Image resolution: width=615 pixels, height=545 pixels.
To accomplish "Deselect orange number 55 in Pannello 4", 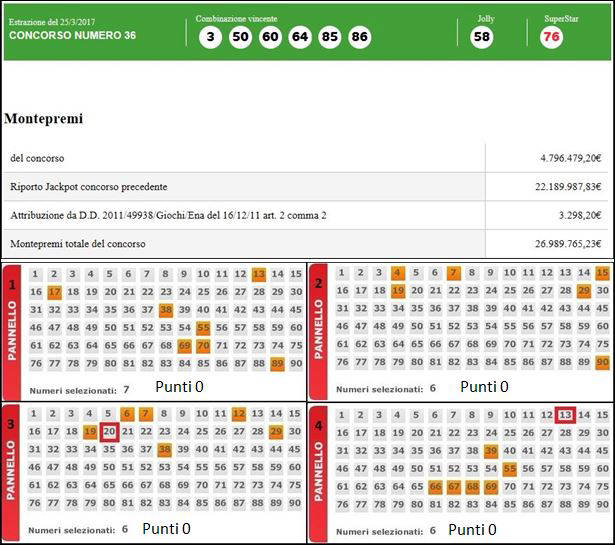I will pos(509,468).
